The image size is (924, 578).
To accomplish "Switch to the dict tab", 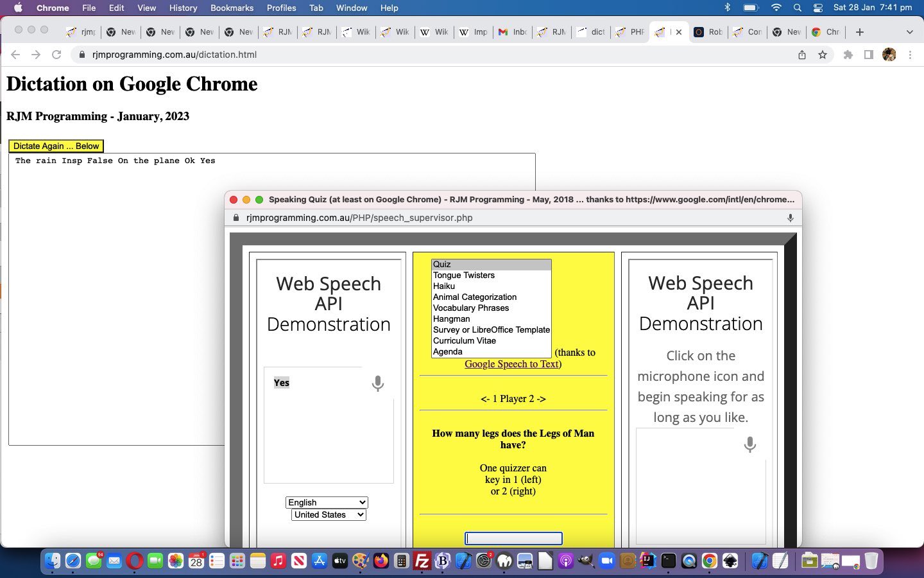I will click(591, 32).
